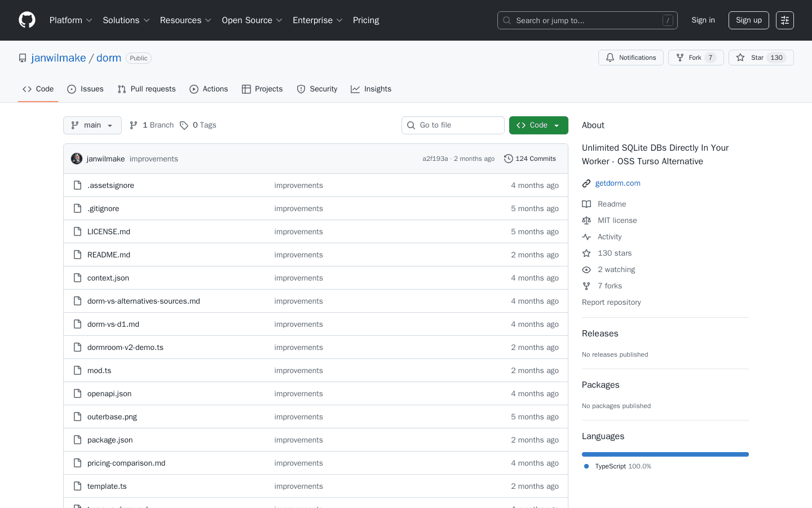Viewport: 812px width, 508px height.
Task: Open the Insights tab
Action: coord(371,89)
